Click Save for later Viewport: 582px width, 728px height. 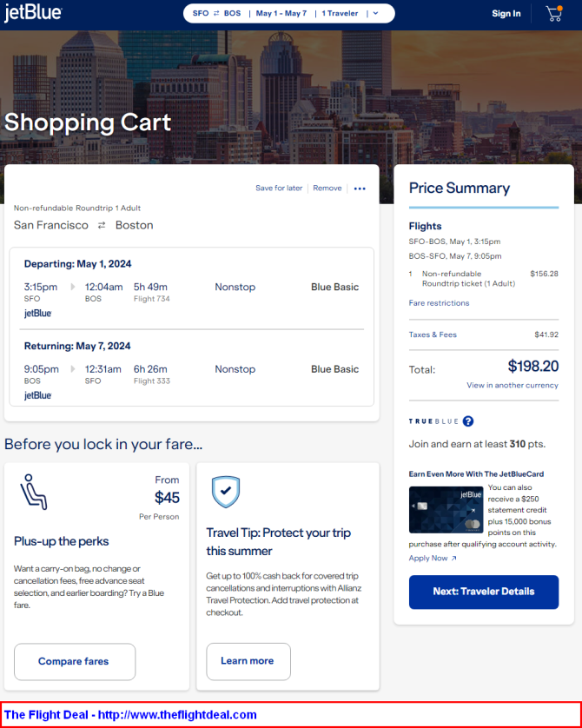tap(279, 188)
